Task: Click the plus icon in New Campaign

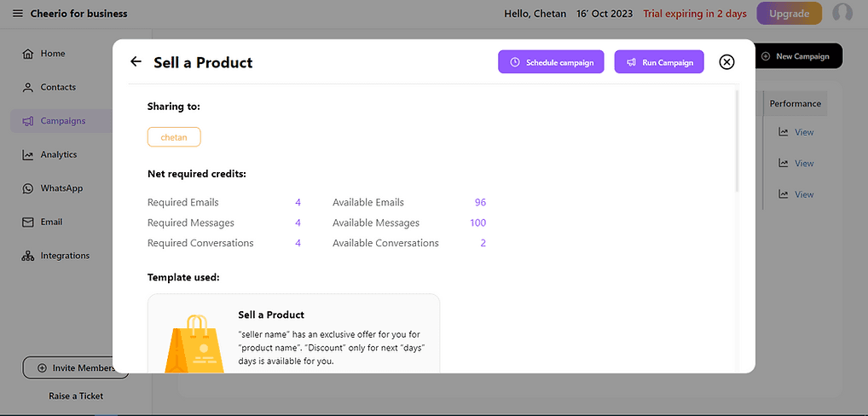Action: tap(767, 56)
